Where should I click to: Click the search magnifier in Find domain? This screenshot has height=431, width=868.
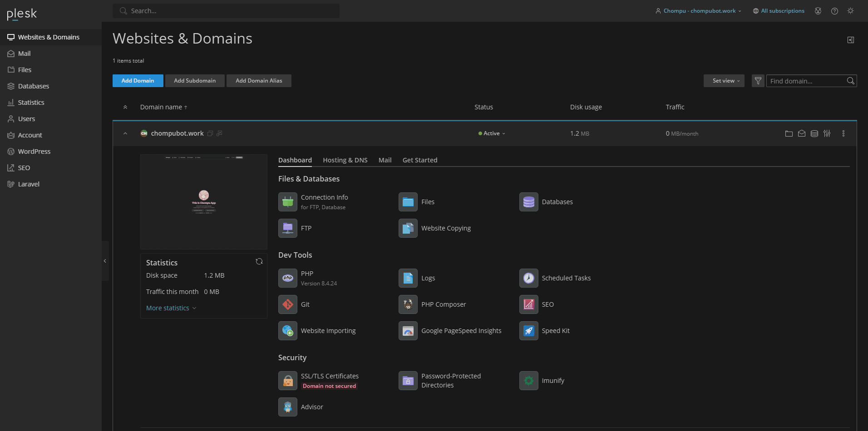click(x=851, y=81)
